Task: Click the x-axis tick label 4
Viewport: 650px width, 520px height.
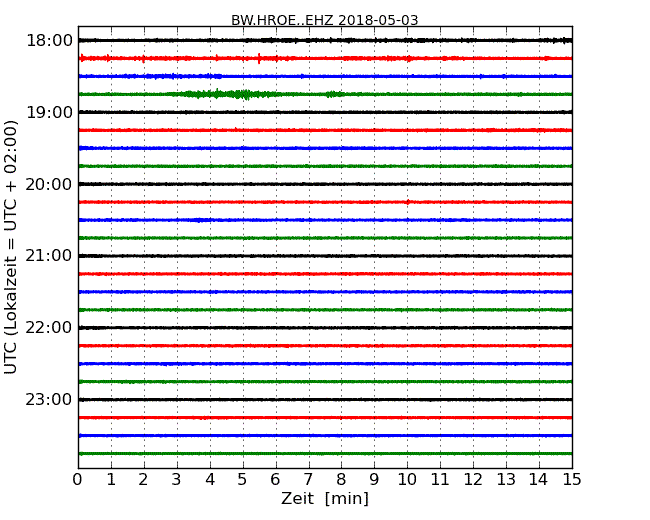Action: click(210, 480)
